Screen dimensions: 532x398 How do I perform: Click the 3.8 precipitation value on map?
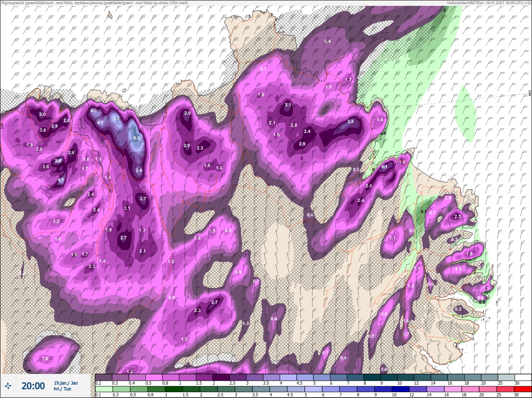coord(58,161)
